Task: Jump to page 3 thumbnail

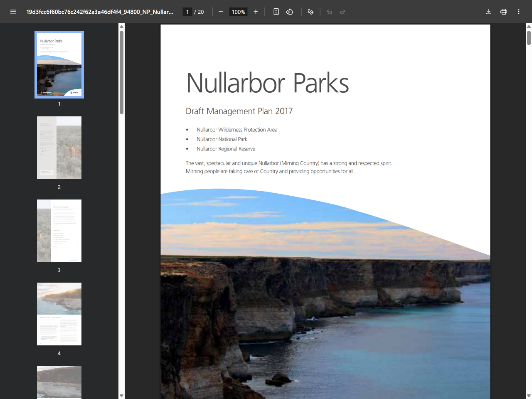Action: 59,231
